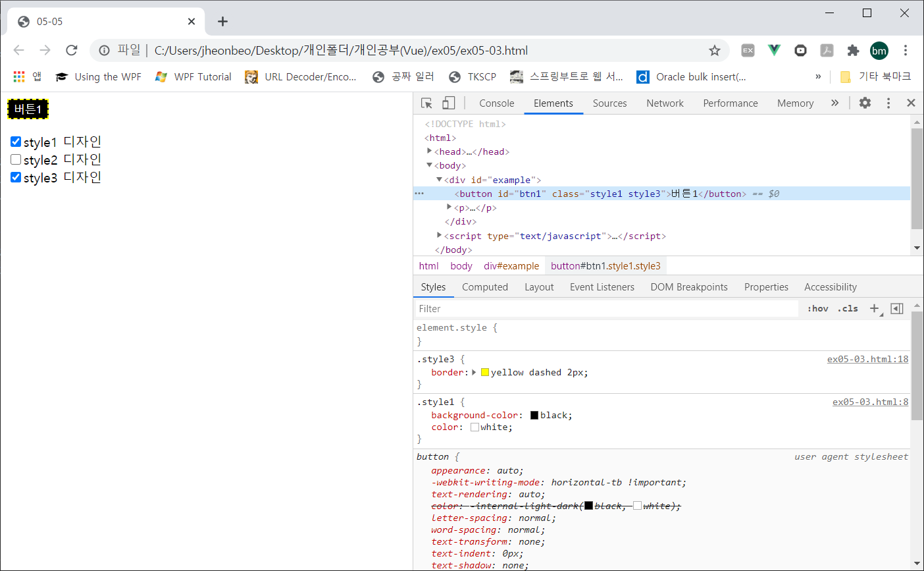Click the new style rule plus icon
This screenshot has width=924, height=571.
point(875,308)
